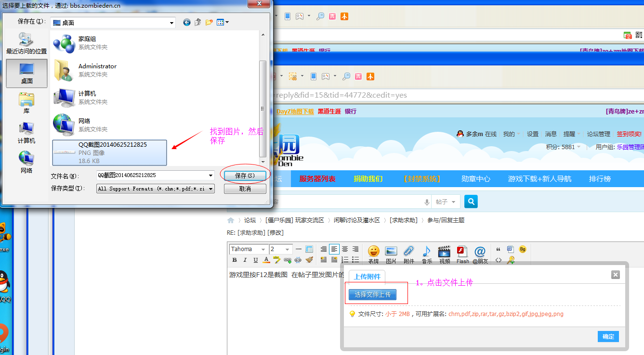Insert a hyperlink with the chain-plus icon
Screen dimensions: 644x355
click(288, 260)
